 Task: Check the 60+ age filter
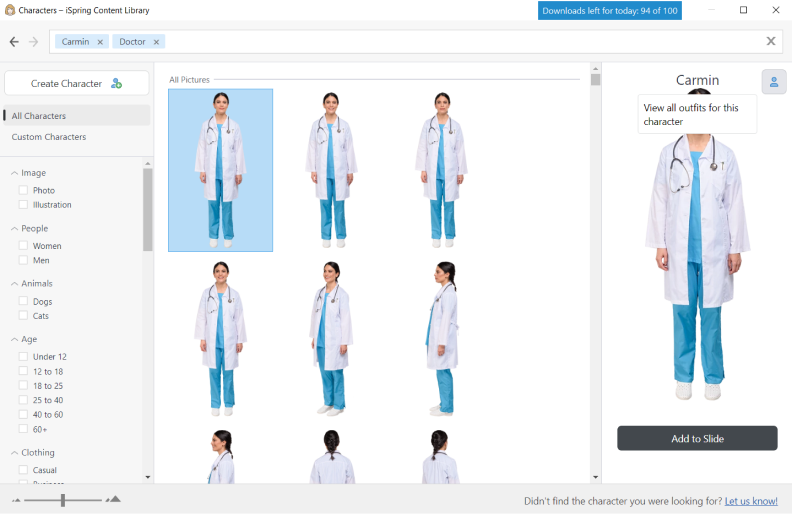pyautogui.click(x=23, y=429)
